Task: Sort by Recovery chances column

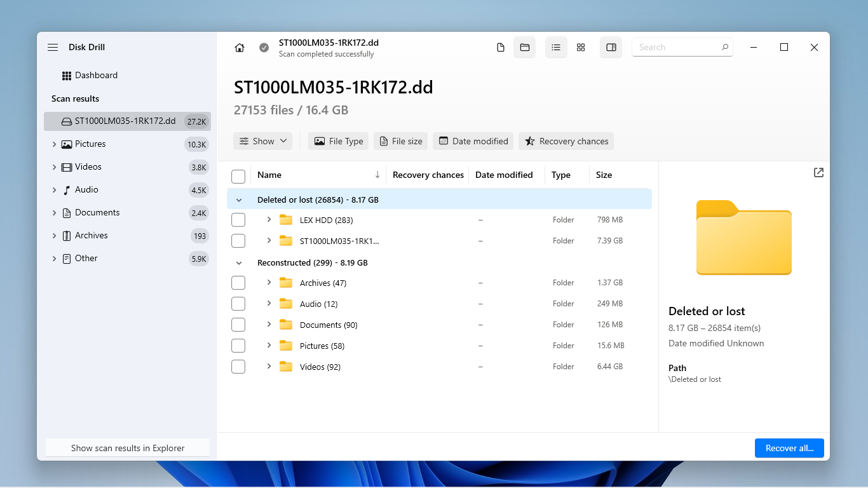Action: point(428,175)
